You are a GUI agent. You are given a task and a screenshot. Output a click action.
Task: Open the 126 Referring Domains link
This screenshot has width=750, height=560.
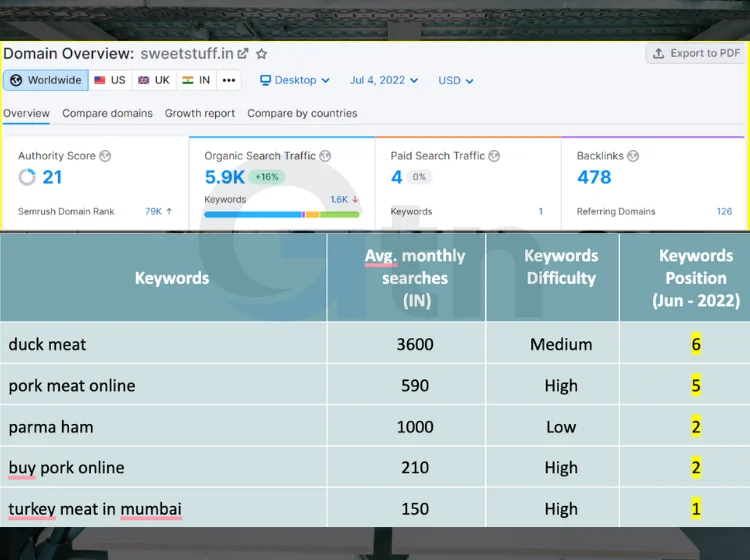coord(724,211)
